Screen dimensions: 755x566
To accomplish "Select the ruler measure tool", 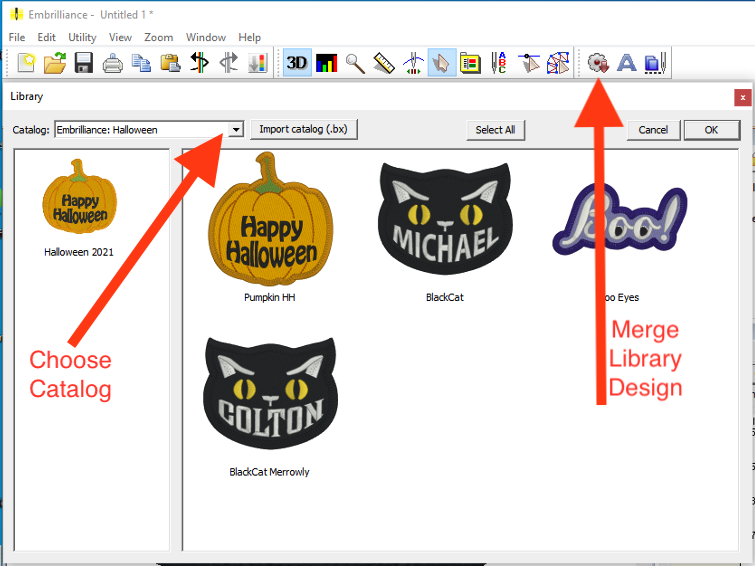I will tap(384, 63).
